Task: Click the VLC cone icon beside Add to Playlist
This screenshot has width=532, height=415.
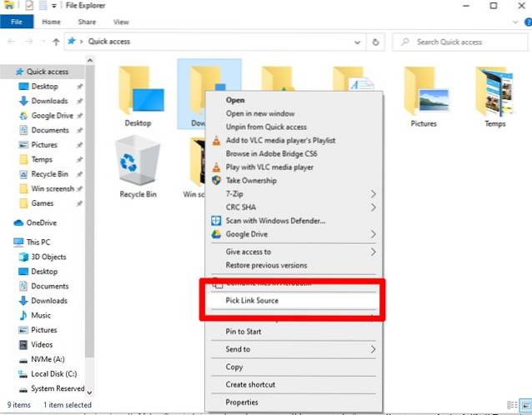Action: pos(216,141)
